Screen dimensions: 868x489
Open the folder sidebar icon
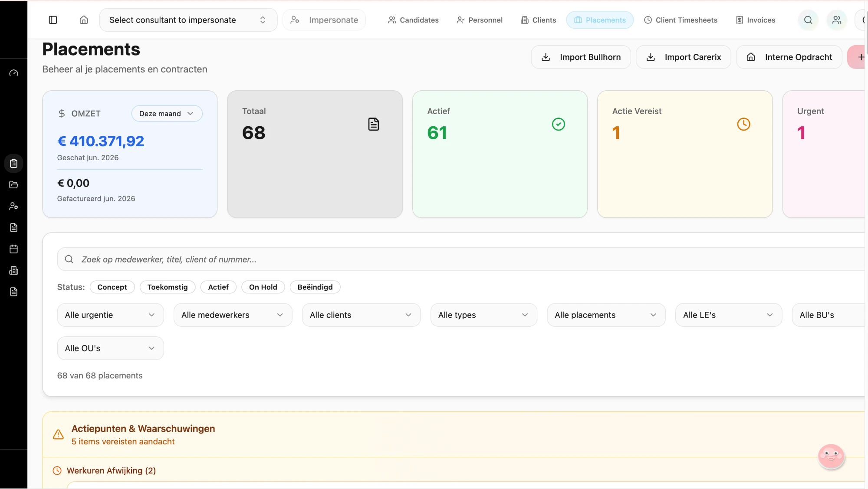(x=13, y=185)
